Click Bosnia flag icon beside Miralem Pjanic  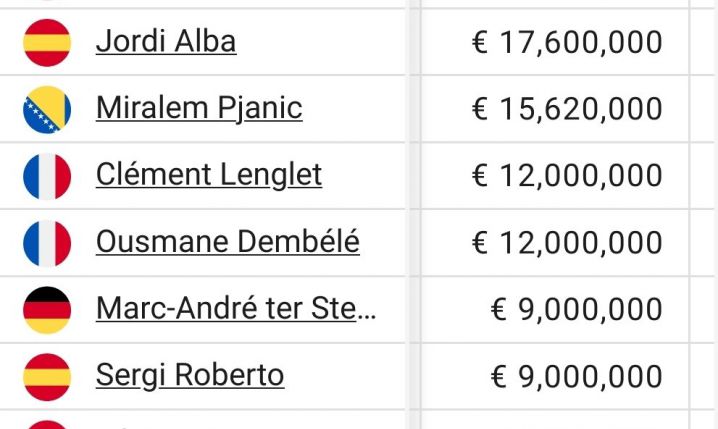pos(47,109)
